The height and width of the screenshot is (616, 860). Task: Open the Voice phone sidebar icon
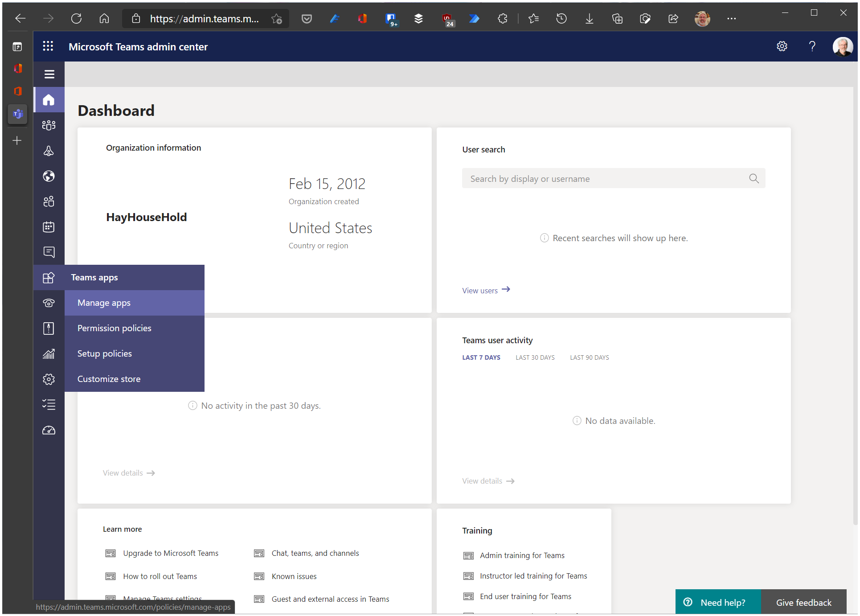click(49, 303)
